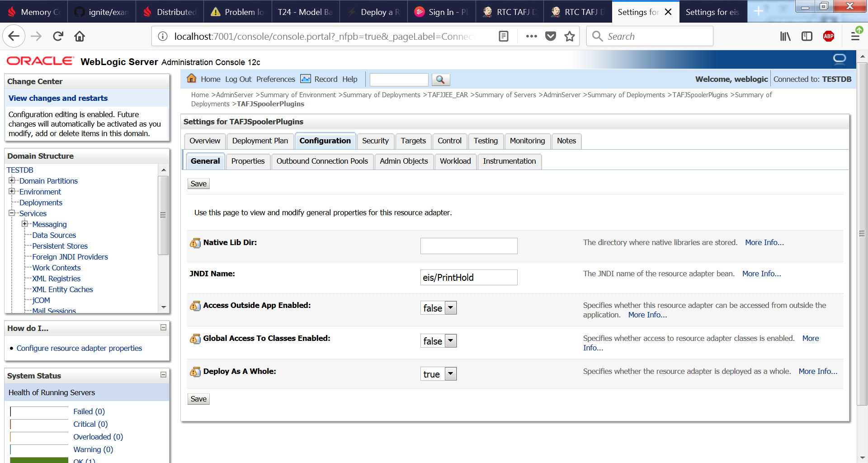
Task: Click the Record icon in toolbar
Action: pos(306,79)
